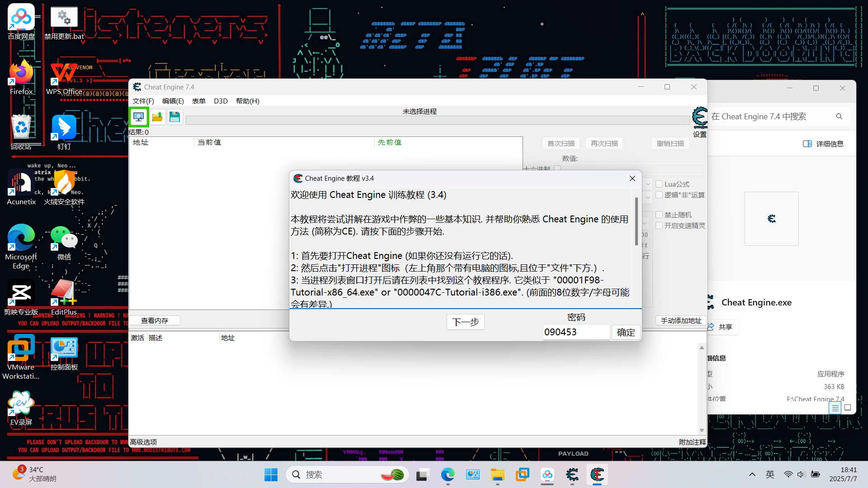Viewport: 868px width, 488px height.
Task: Open WeChat 微信 desktop shortcut
Action: click(64, 243)
